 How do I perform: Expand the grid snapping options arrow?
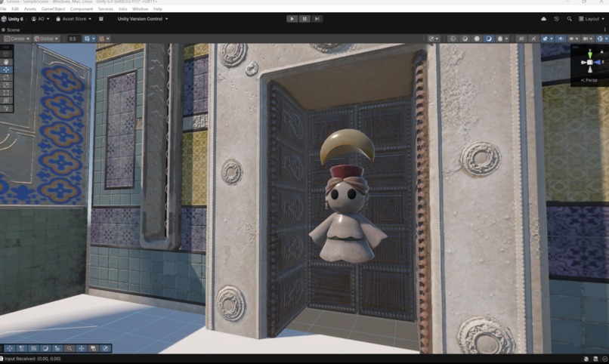pos(93,39)
